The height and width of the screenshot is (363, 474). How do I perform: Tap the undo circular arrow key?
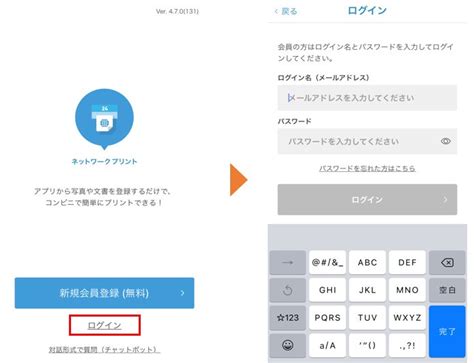(288, 290)
